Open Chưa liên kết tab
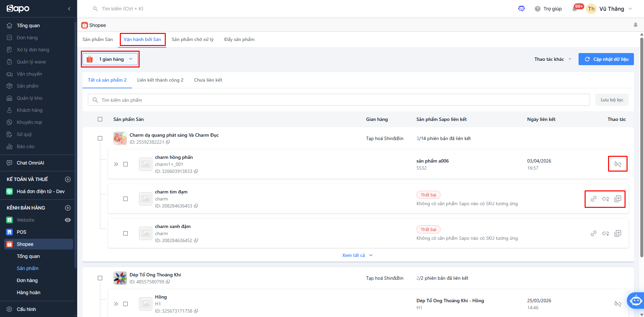This screenshot has height=317, width=644. 208,80
